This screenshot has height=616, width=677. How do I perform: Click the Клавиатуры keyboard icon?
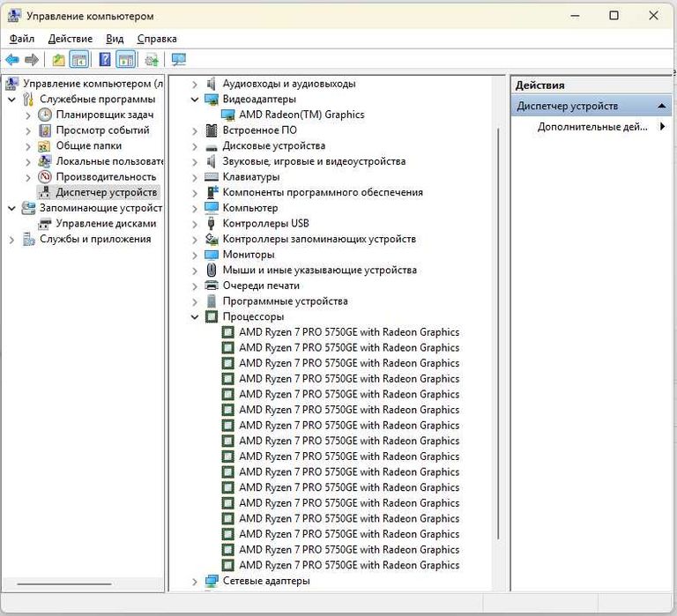(212, 177)
